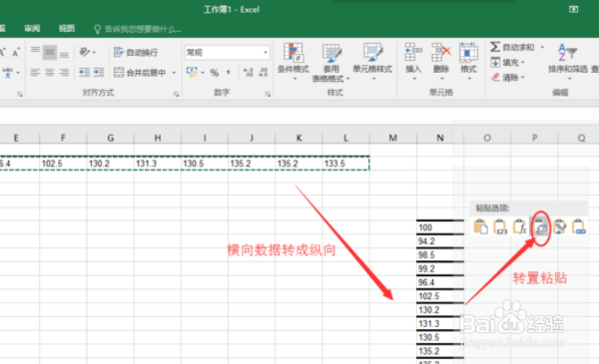
Task: Click the Increase Indent icon
Action: pos(99,72)
